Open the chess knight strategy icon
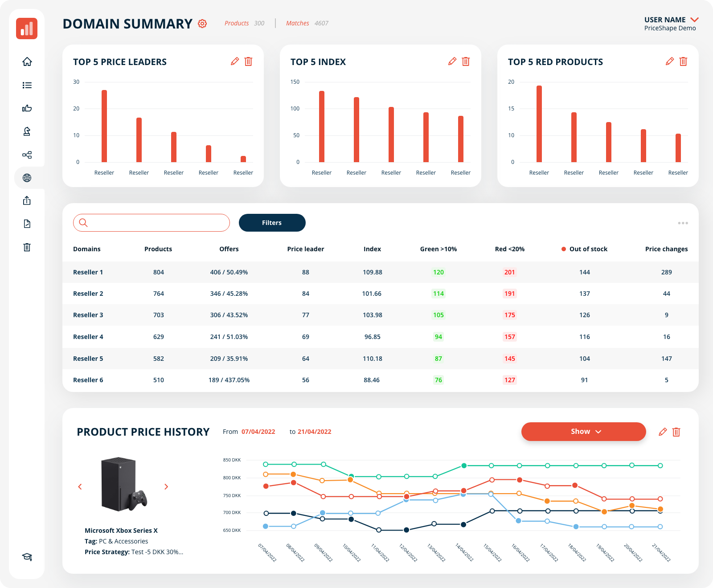Screen dimensions: 713x588 point(27,131)
